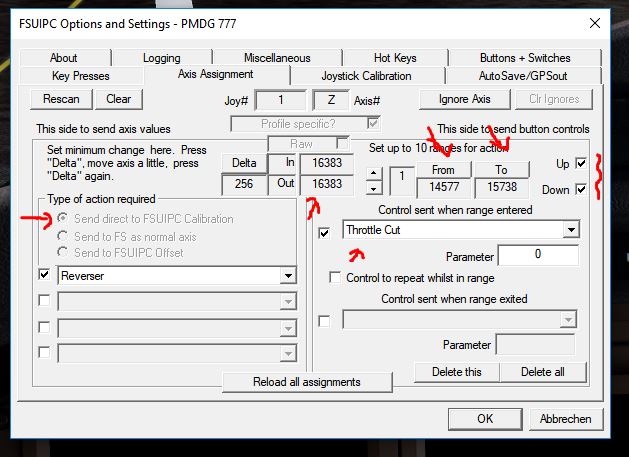Toggle the Raw checkbox
Screen dimensions: 629x457
[x=342, y=143]
